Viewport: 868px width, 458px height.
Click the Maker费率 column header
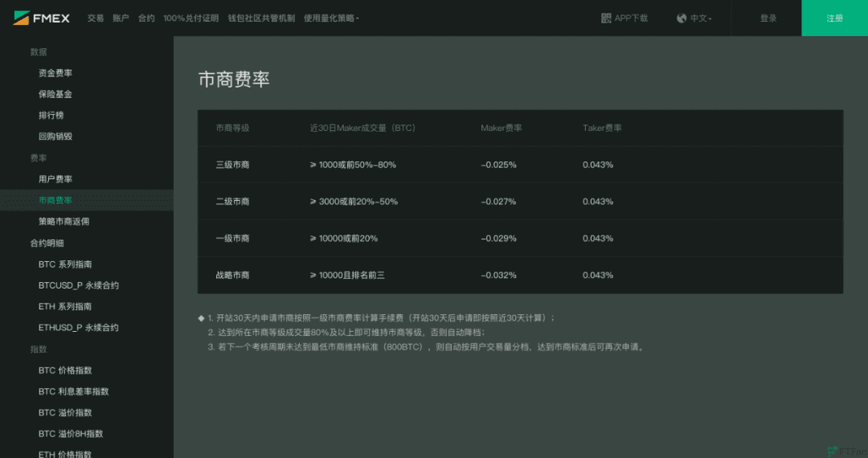pyautogui.click(x=501, y=128)
